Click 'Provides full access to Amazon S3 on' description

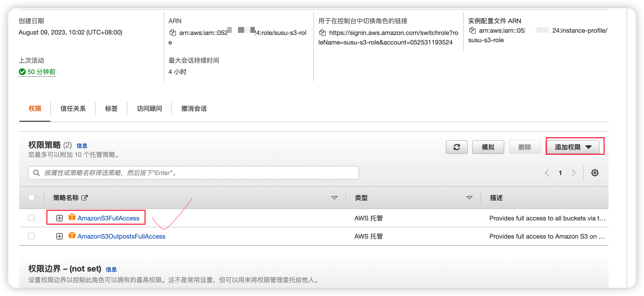(x=547, y=236)
